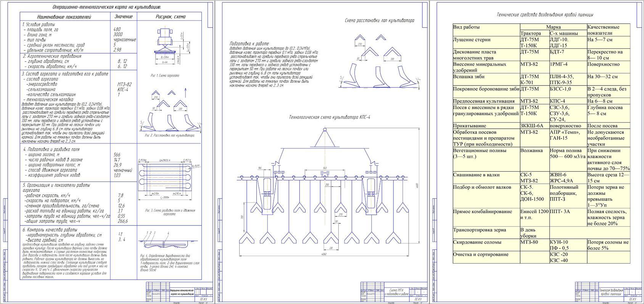Click the 'Схема расстановки лап культиватора' title
The image size is (644, 304).
tap(379, 21)
